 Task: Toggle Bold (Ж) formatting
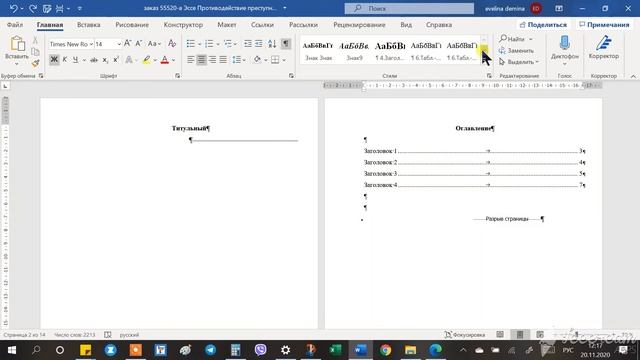[x=54, y=60]
